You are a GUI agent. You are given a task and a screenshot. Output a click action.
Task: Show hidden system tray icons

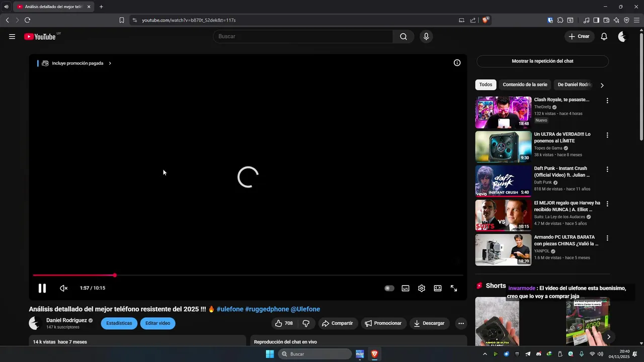485,354
